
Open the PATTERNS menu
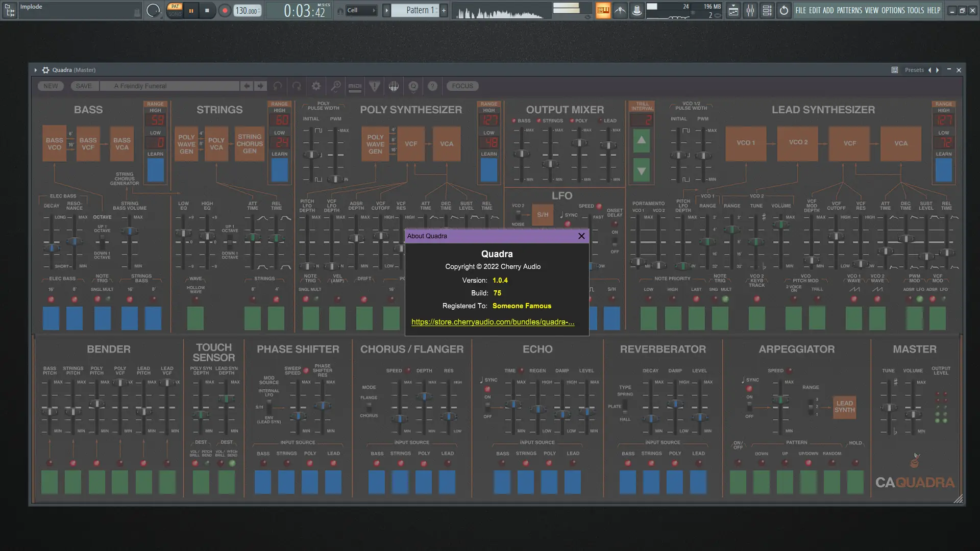click(x=849, y=10)
